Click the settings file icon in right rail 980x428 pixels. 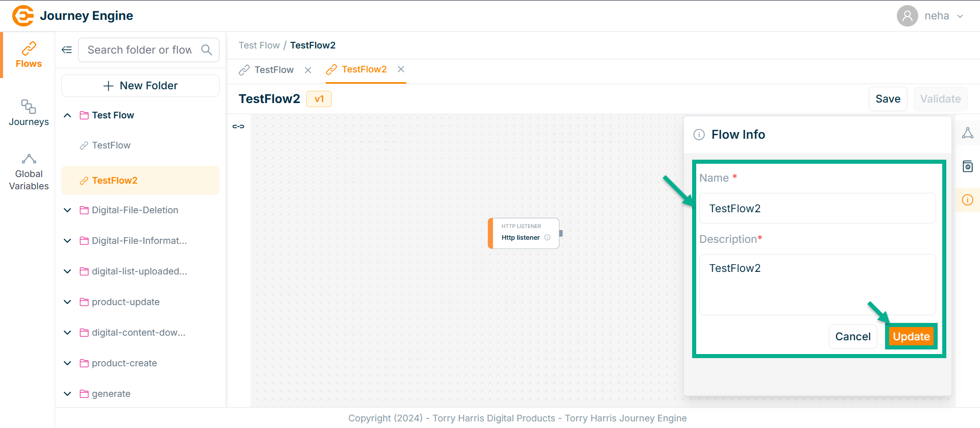pyautogui.click(x=967, y=166)
